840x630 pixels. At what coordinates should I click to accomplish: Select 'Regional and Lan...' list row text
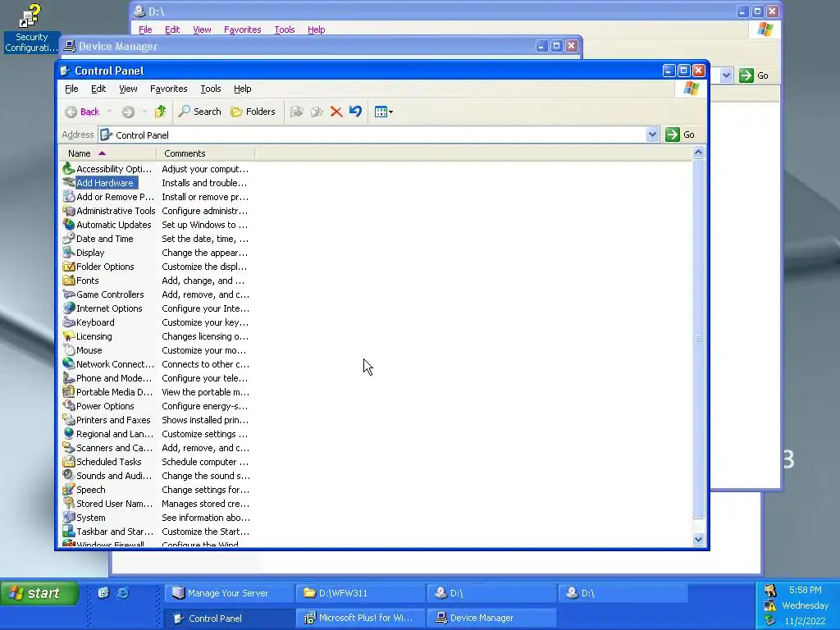point(115,434)
